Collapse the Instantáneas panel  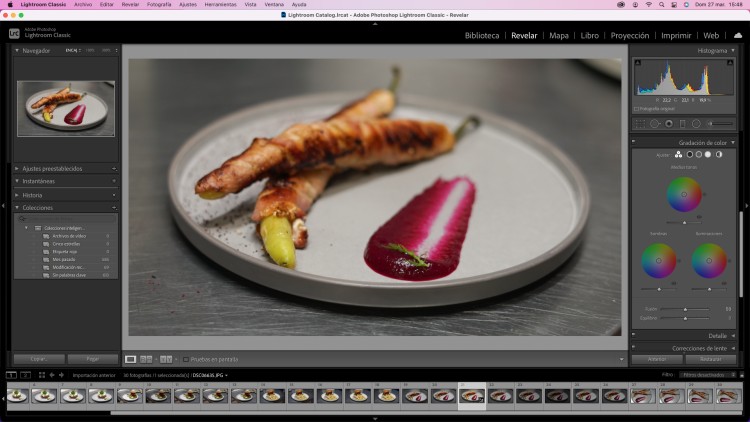click(17, 181)
